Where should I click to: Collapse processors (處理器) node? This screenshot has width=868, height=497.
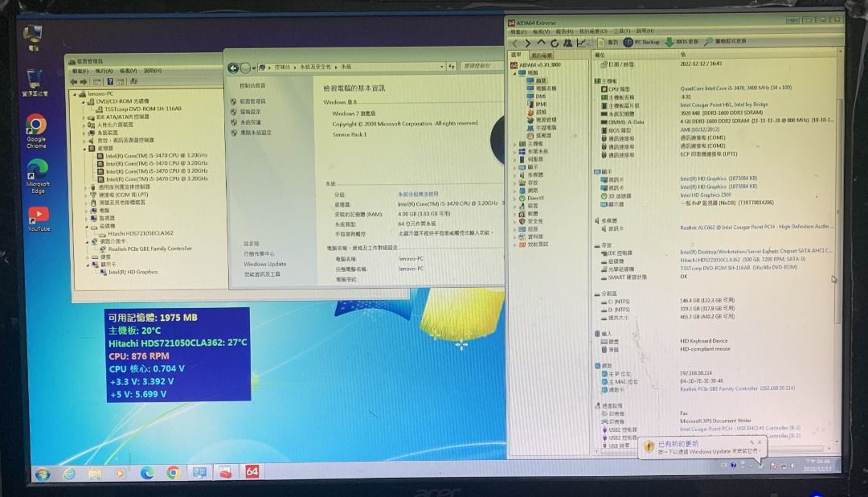tap(84, 149)
